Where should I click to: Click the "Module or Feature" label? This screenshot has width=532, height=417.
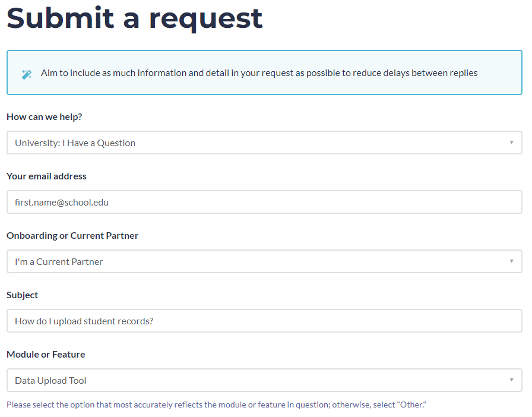(x=46, y=354)
